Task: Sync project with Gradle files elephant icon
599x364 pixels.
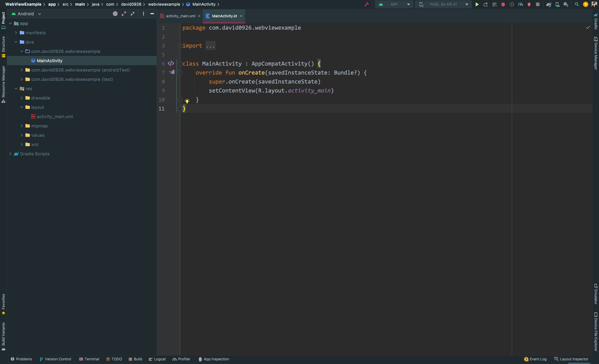Action: (548, 4)
